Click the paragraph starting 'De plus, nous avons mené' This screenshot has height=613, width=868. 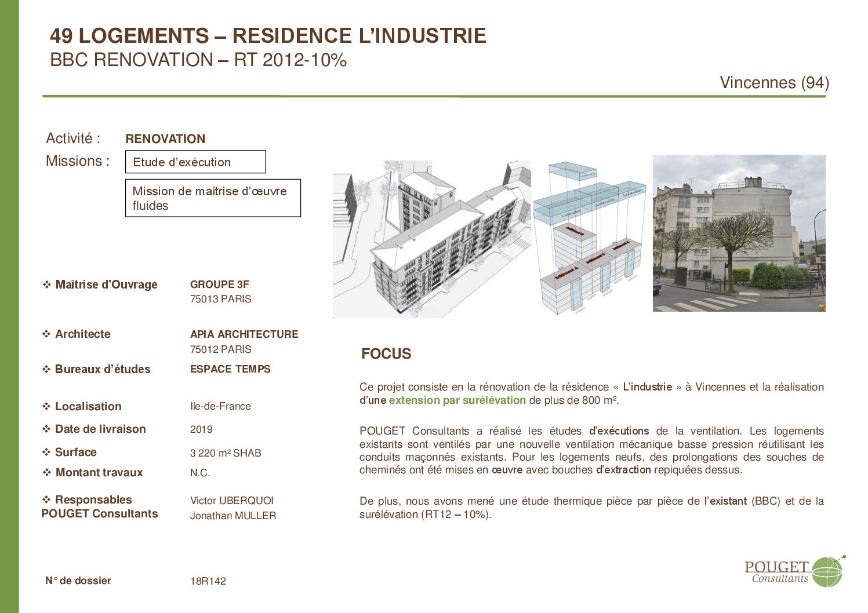point(591,508)
